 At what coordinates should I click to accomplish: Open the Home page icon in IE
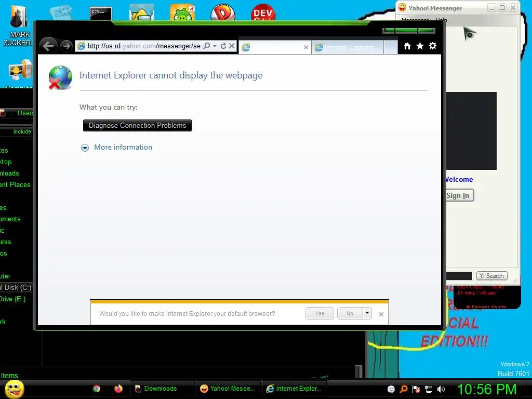[x=407, y=46]
